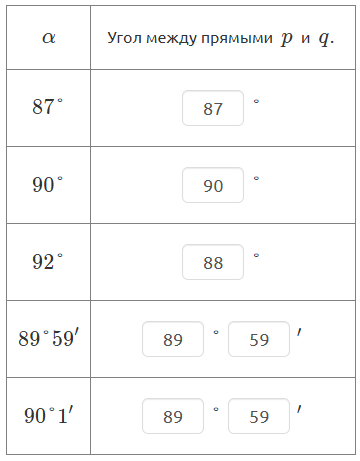
Task: Select the 87° cell in α column
Action: click(x=47, y=107)
